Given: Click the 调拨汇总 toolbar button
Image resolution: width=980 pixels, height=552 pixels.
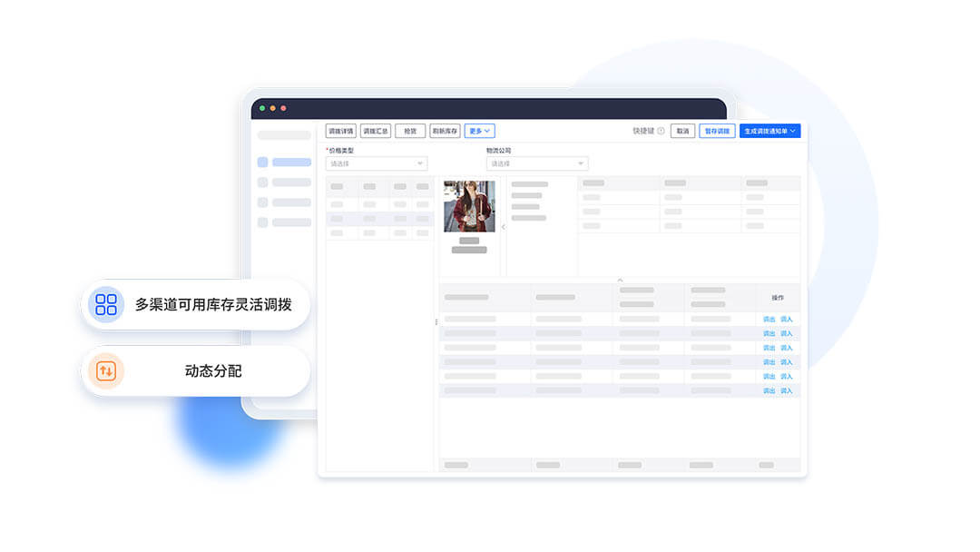Looking at the screenshot, I should (376, 131).
